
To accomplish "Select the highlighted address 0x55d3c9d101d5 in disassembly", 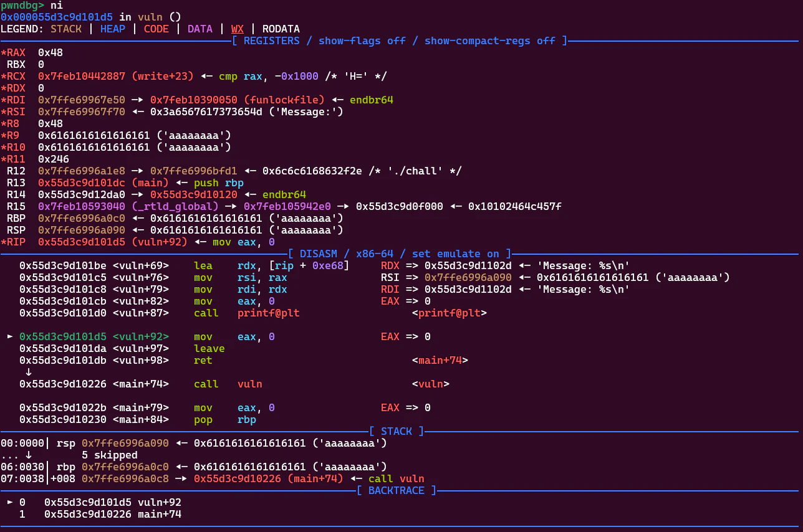I will [x=62, y=336].
